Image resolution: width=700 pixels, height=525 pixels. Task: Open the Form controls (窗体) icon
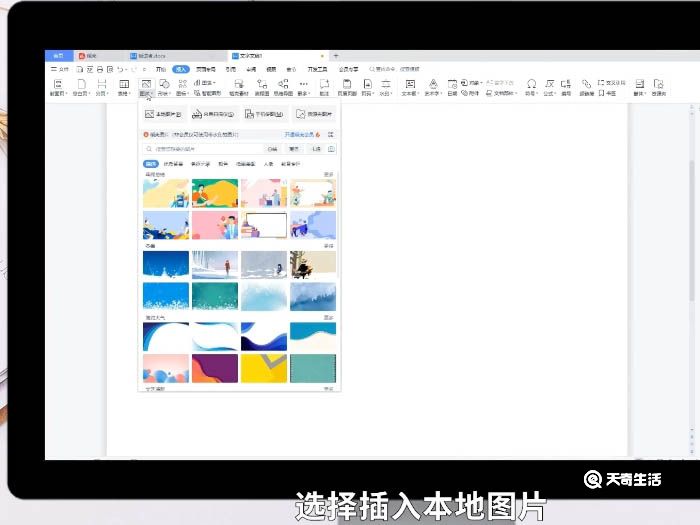tap(640, 84)
